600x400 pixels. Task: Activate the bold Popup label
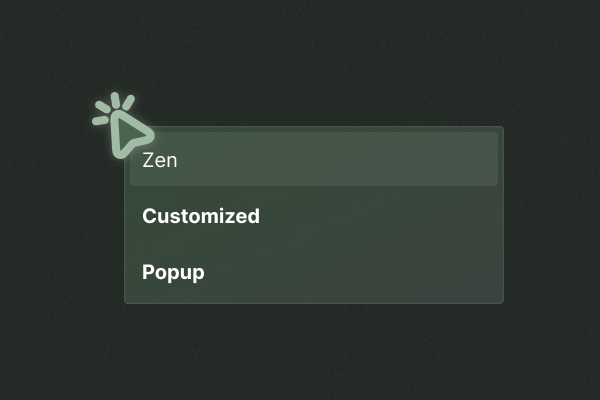(x=173, y=273)
